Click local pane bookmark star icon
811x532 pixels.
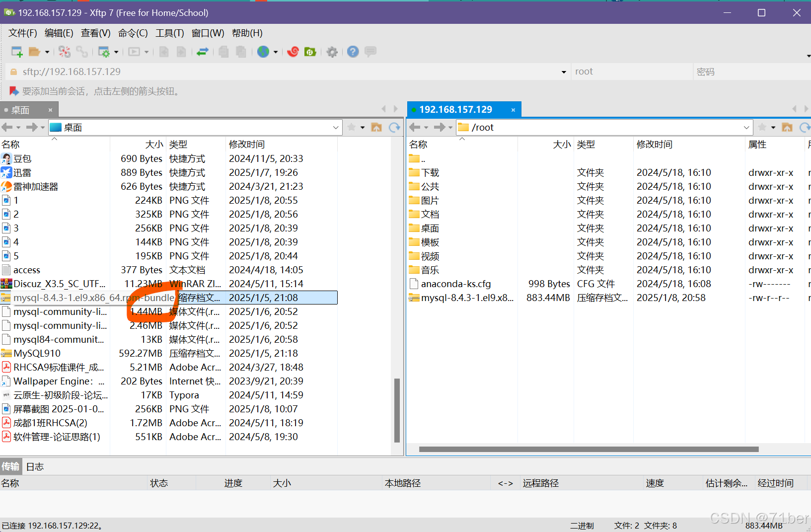[352, 128]
